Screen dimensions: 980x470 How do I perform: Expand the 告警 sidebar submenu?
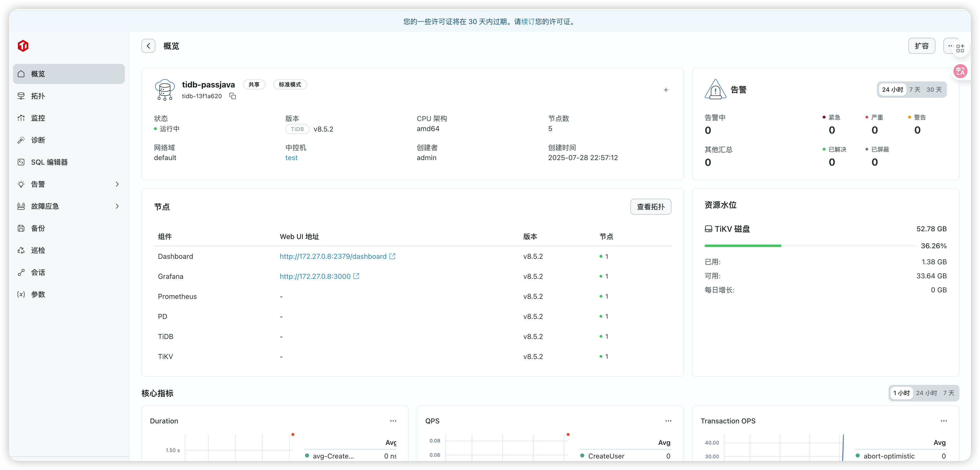pos(117,184)
